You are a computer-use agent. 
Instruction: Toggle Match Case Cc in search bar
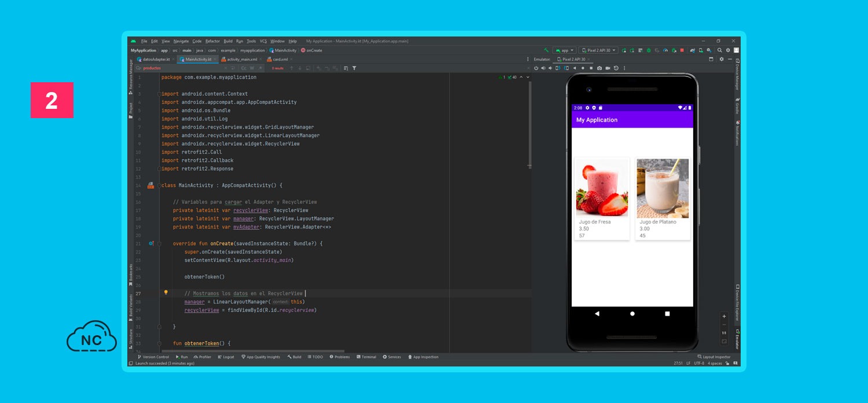pos(244,68)
